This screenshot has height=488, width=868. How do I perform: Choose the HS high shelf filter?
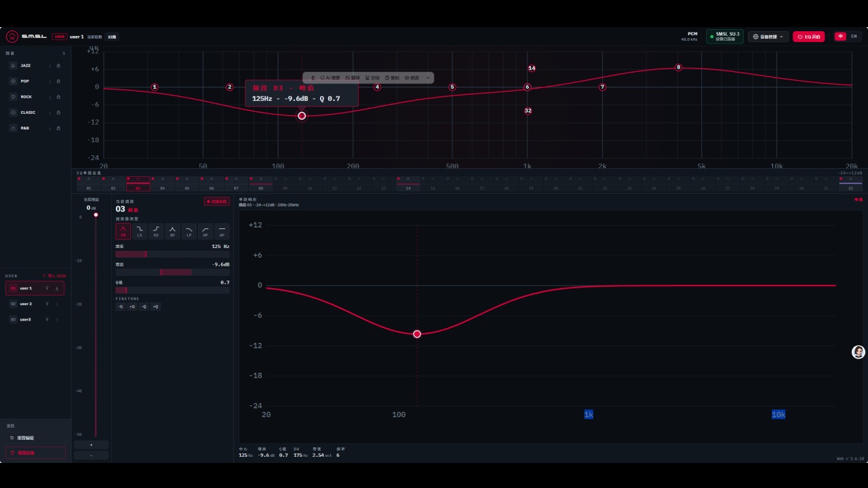coord(156,231)
